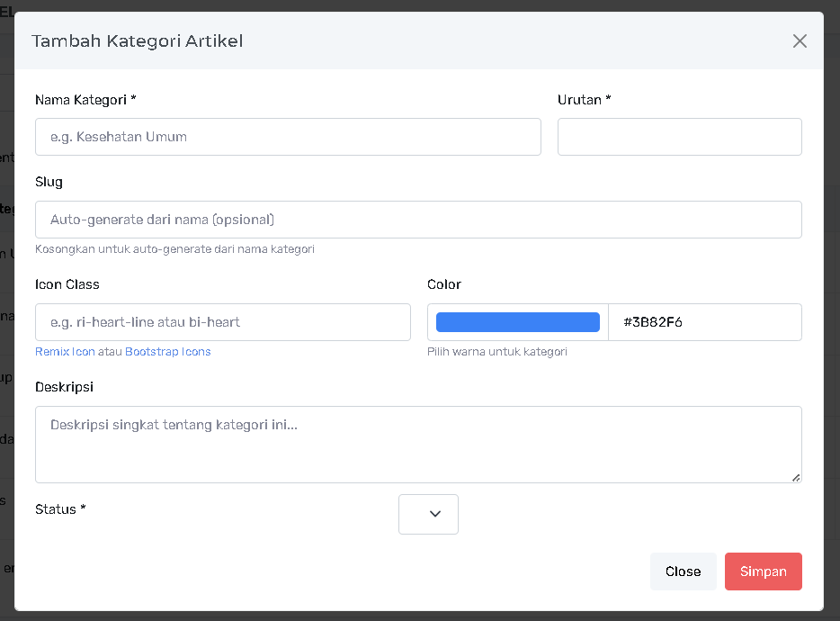Click the #3B82F6 hex color field
Image resolution: width=840 pixels, height=621 pixels.
[704, 322]
